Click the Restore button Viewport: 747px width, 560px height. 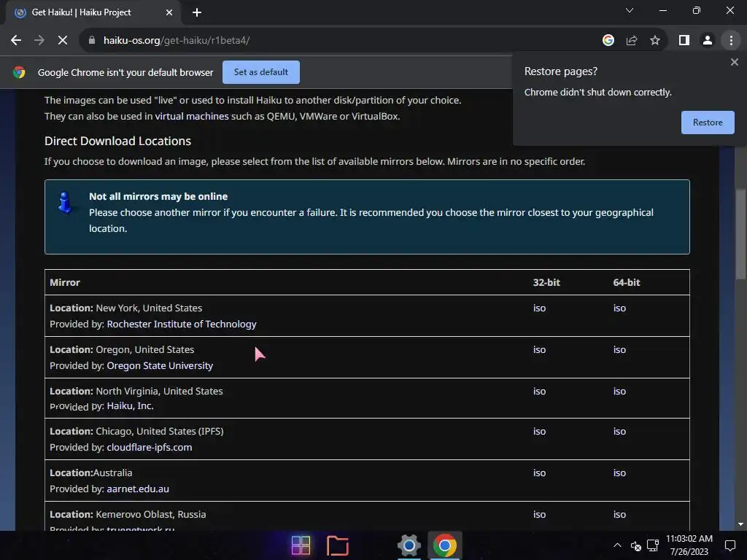click(708, 122)
